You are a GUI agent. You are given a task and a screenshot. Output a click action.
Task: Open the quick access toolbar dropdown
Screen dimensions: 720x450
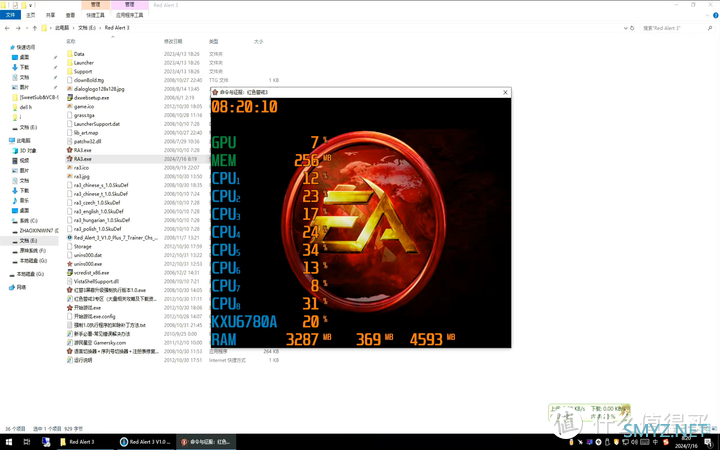(x=31, y=5)
